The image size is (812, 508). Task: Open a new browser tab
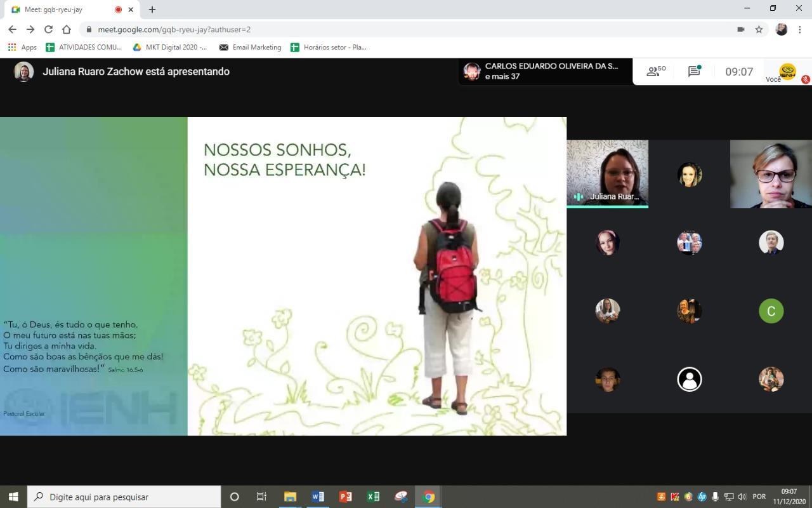[x=152, y=10]
